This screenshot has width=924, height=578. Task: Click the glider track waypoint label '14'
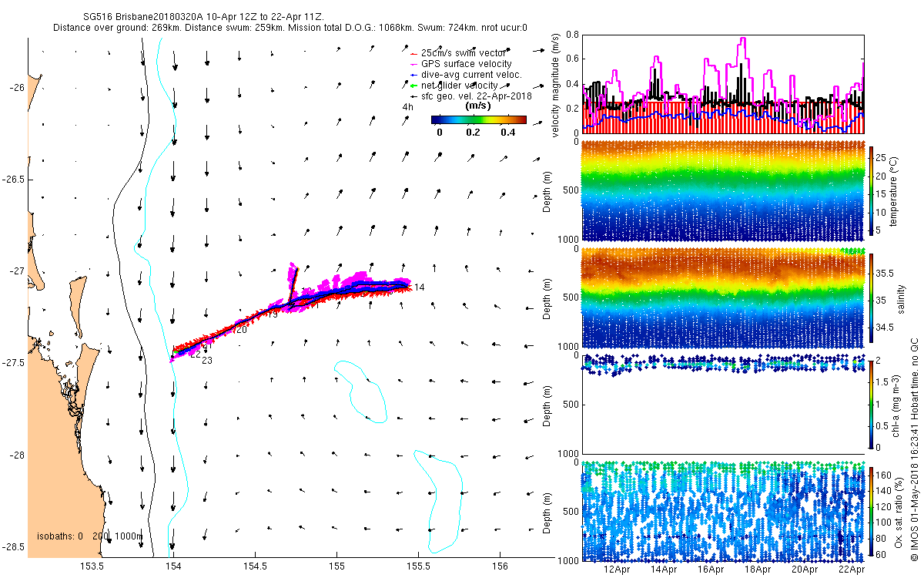click(x=419, y=287)
